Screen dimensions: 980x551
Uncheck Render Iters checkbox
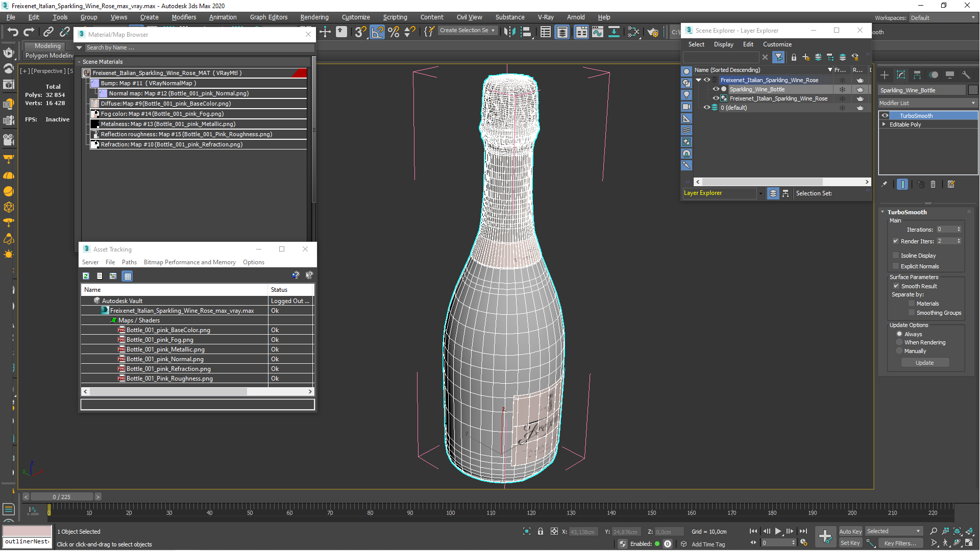896,241
